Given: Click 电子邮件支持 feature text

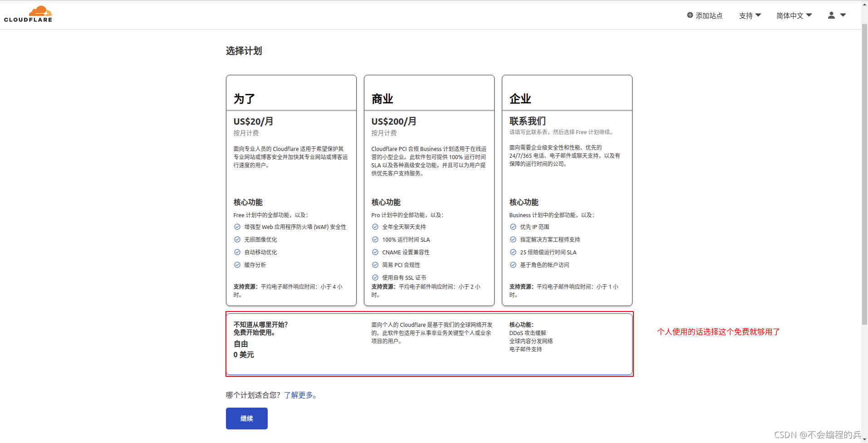Looking at the screenshot, I should tap(525, 349).
